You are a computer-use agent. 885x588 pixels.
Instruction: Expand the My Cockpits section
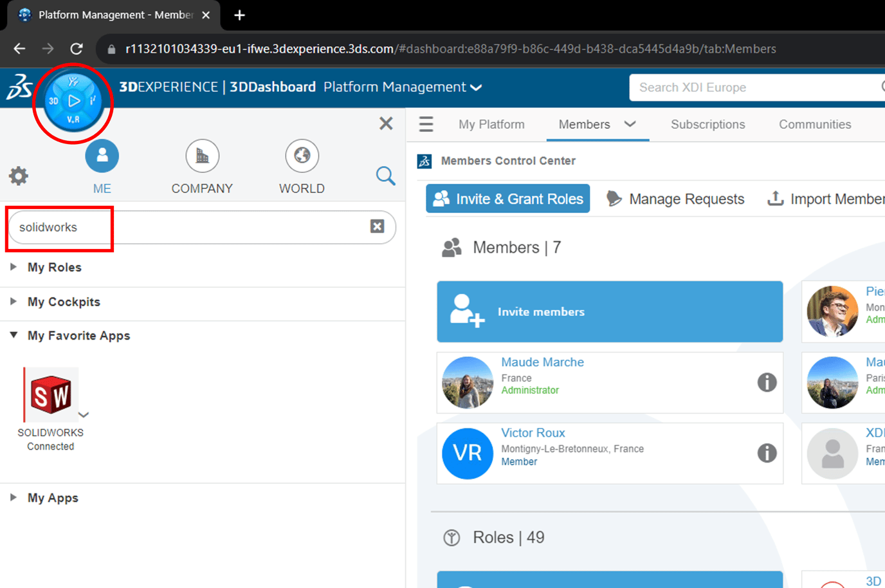click(x=14, y=302)
